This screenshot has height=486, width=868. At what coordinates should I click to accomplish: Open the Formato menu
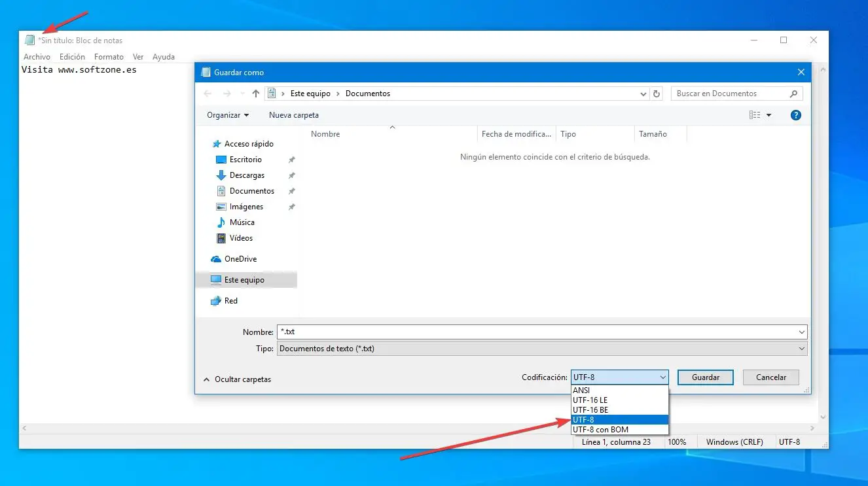tap(109, 57)
